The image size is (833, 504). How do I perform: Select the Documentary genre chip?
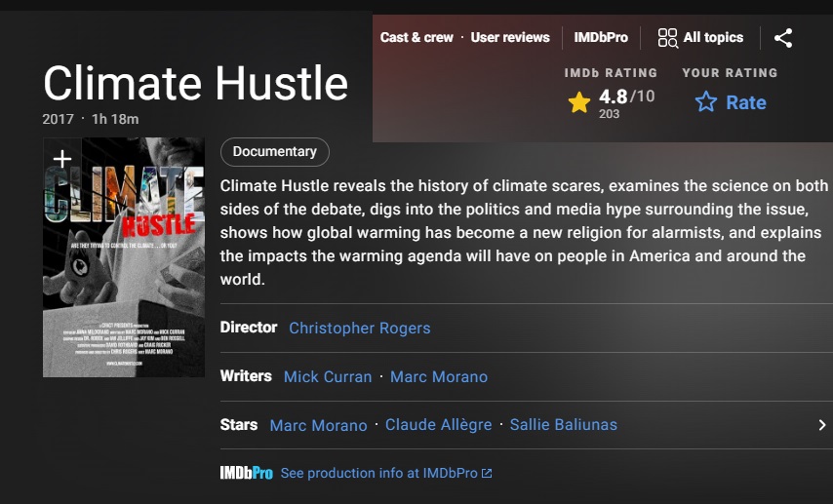click(x=274, y=152)
